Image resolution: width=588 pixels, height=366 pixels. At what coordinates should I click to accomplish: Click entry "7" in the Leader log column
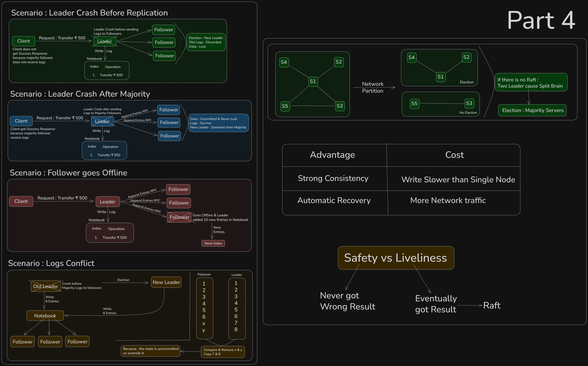236,323
